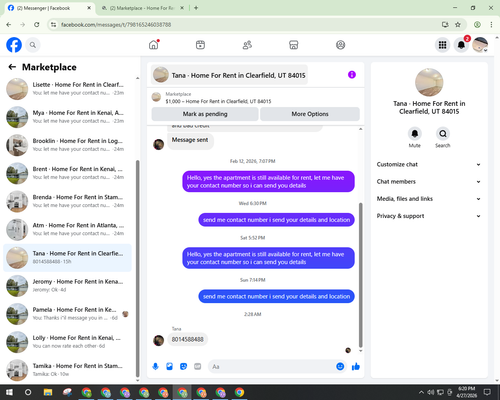Mute this conversation with bell icon

pos(415,134)
